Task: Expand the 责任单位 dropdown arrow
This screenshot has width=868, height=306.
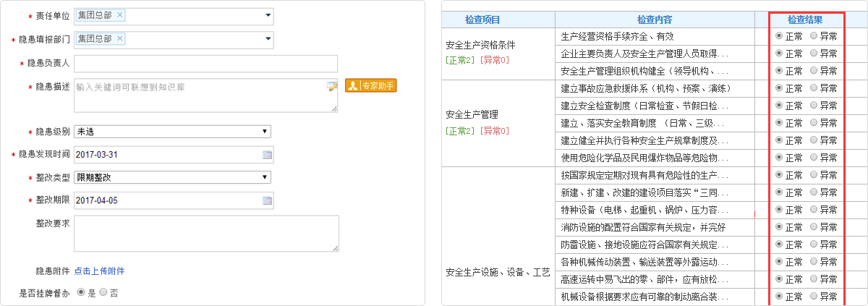Action: [x=268, y=15]
